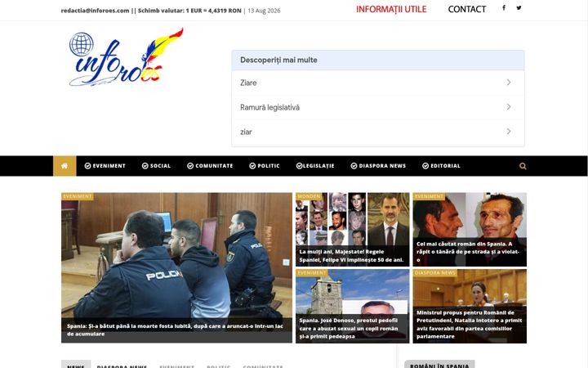The height and width of the screenshot is (368, 588).
Task: Select the ziar suggestion
Action: pos(378,132)
